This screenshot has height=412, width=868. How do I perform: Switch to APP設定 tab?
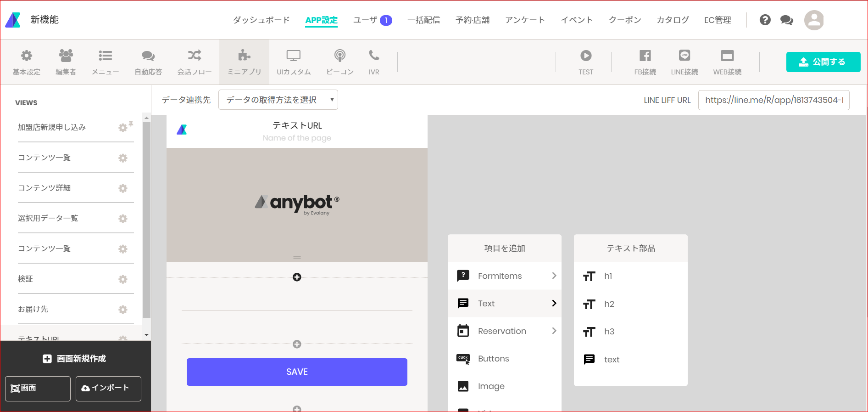(321, 20)
